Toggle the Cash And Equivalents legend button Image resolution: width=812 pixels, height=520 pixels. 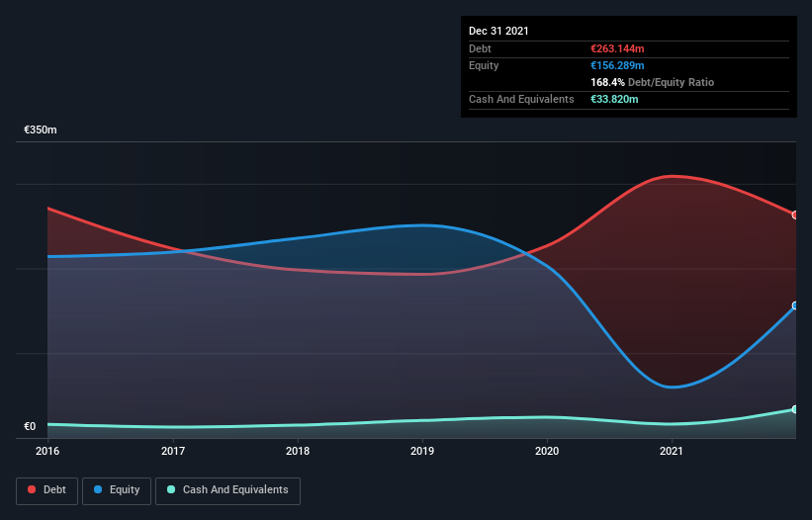[x=227, y=490]
